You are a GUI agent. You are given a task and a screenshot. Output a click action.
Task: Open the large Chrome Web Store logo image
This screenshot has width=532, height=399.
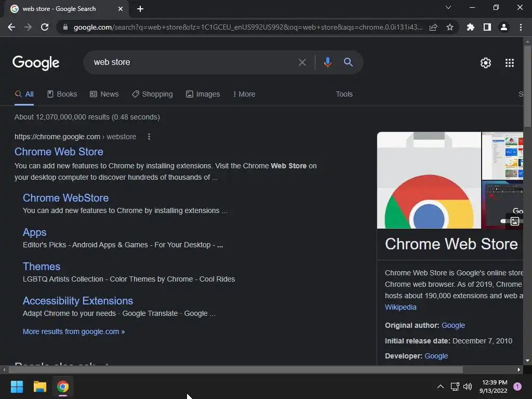click(429, 180)
